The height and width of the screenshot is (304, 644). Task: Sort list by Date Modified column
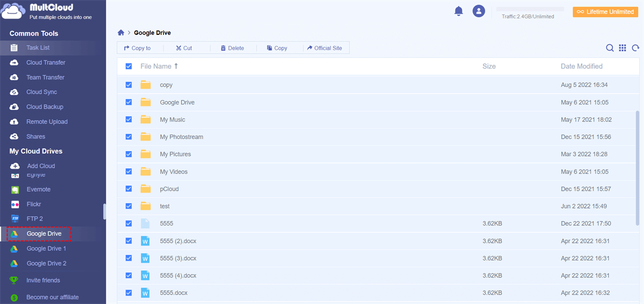[582, 66]
